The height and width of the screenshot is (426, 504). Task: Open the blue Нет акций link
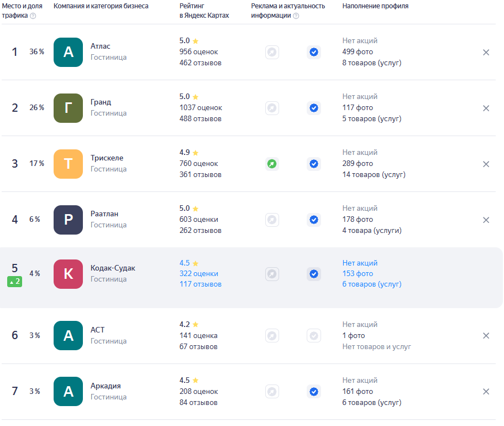360,263
